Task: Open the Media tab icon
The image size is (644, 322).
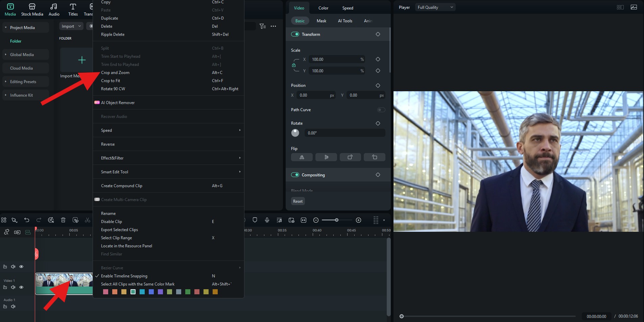Action: click(10, 9)
